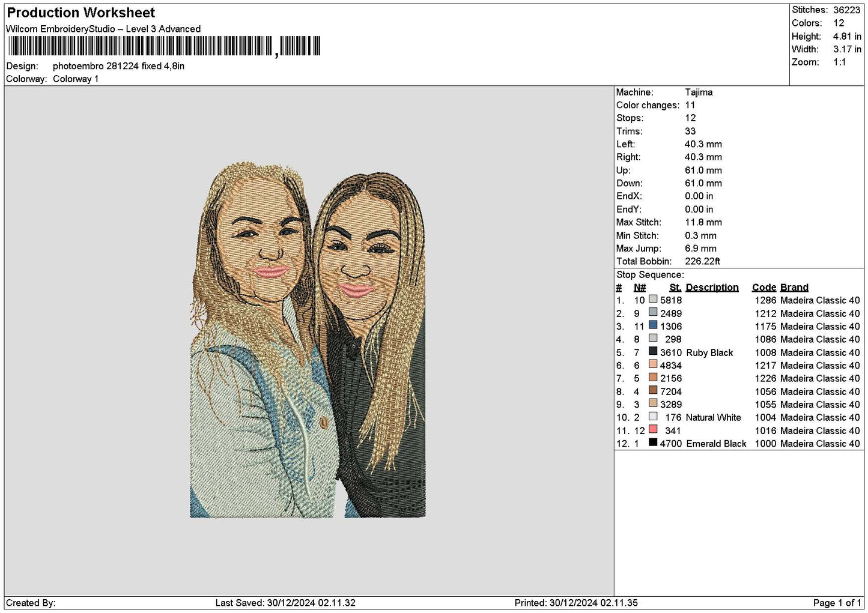The height and width of the screenshot is (613, 868).
Task: Click the Natural White color swatch
Action: pyautogui.click(x=653, y=417)
